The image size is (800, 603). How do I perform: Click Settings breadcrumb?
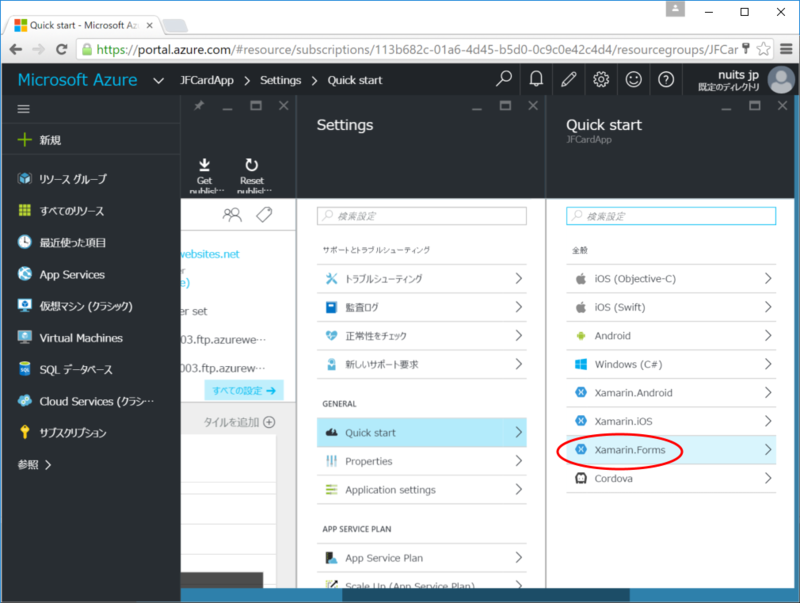click(281, 80)
